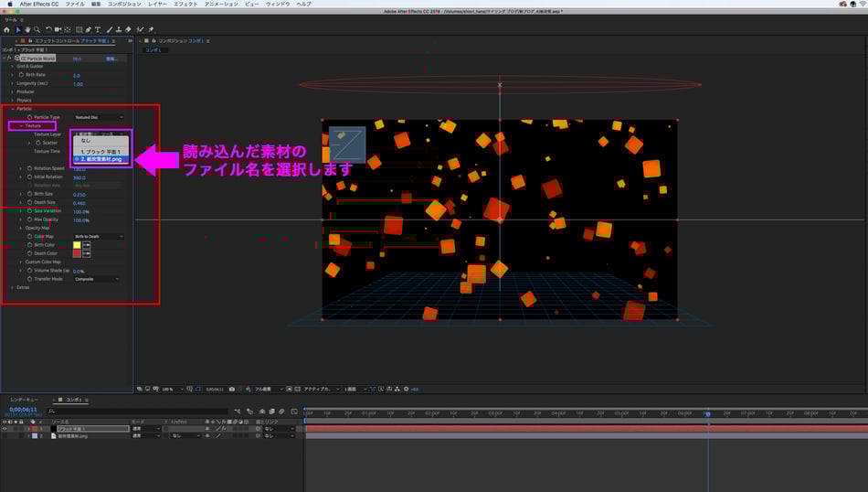
Task: Click the レンダーキュー tab label
Action: click(x=25, y=400)
